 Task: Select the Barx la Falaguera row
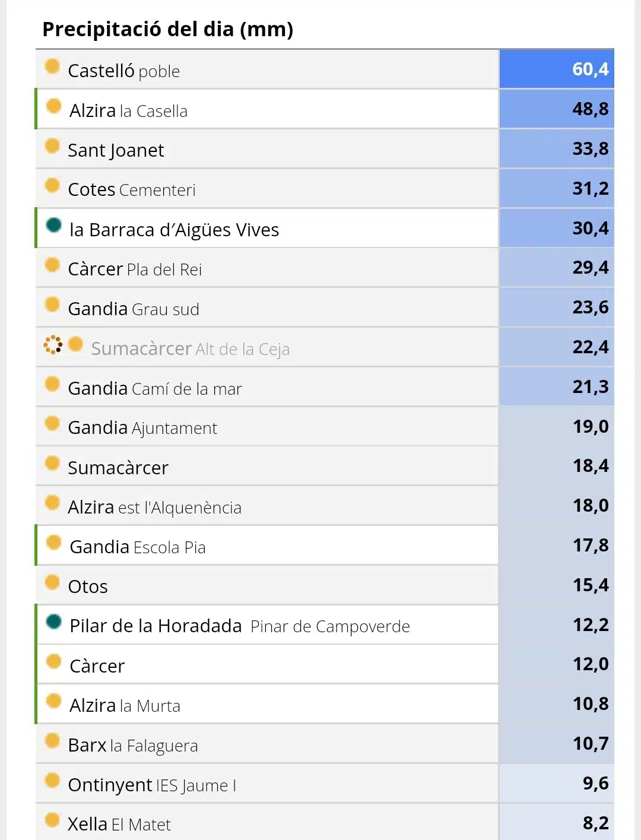[266, 744]
